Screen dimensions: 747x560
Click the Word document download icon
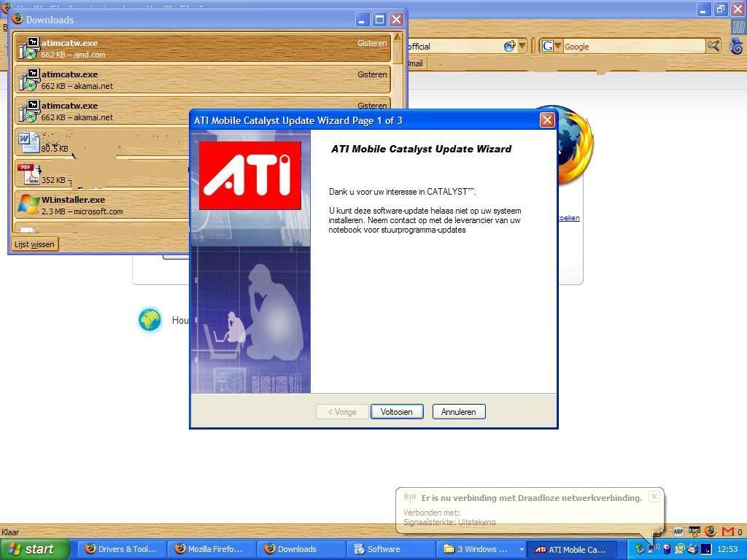(x=28, y=142)
